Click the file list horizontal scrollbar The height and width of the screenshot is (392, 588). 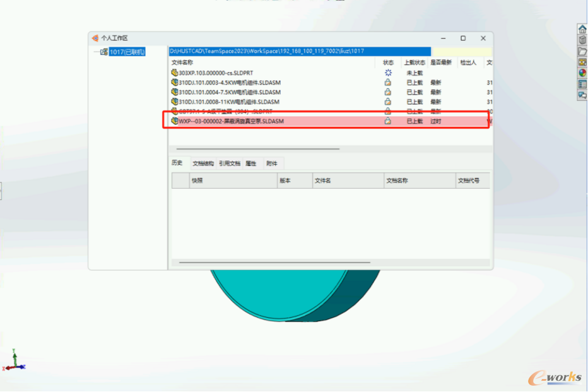point(257,150)
